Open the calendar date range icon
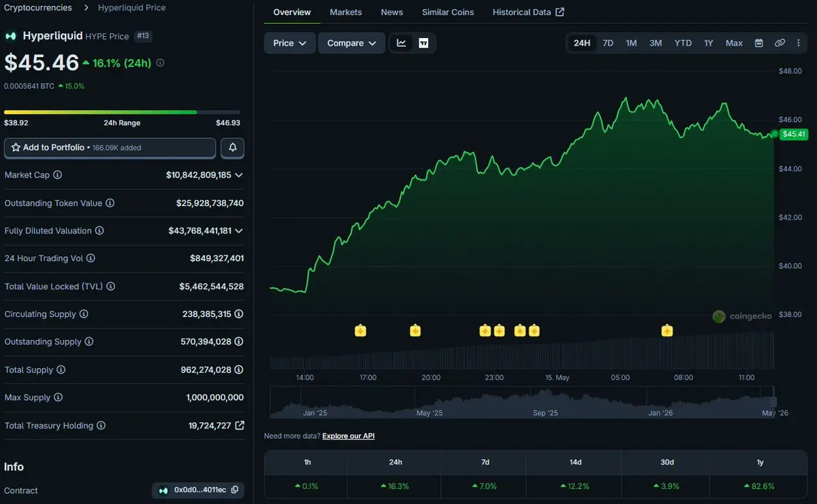This screenshot has height=504, width=817. (758, 43)
